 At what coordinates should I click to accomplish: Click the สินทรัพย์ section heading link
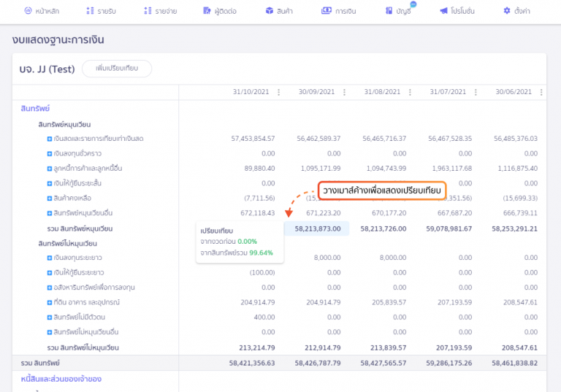pyautogui.click(x=35, y=109)
